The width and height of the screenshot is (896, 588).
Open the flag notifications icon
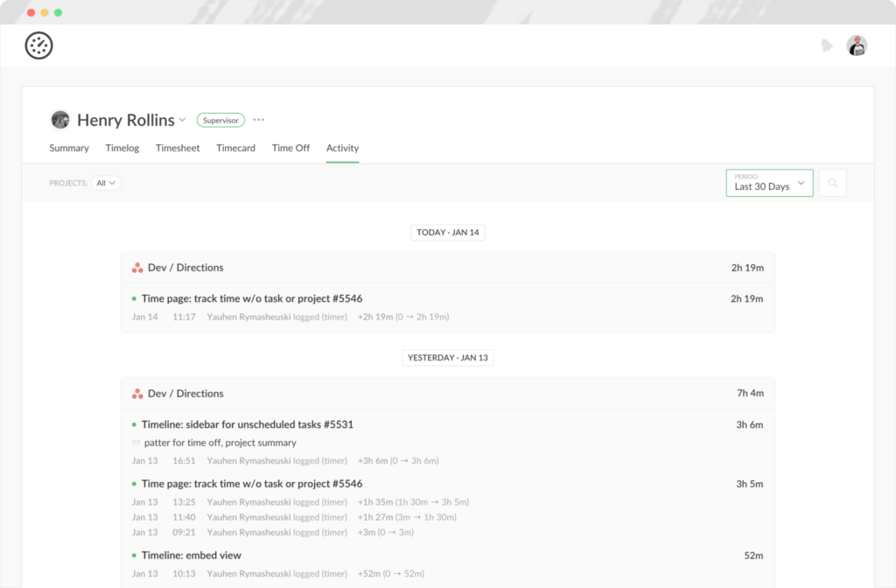coord(827,45)
